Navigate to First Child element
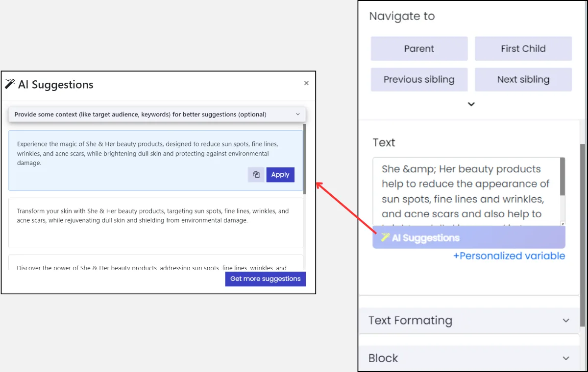The image size is (588, 372). tap(523, 48)
